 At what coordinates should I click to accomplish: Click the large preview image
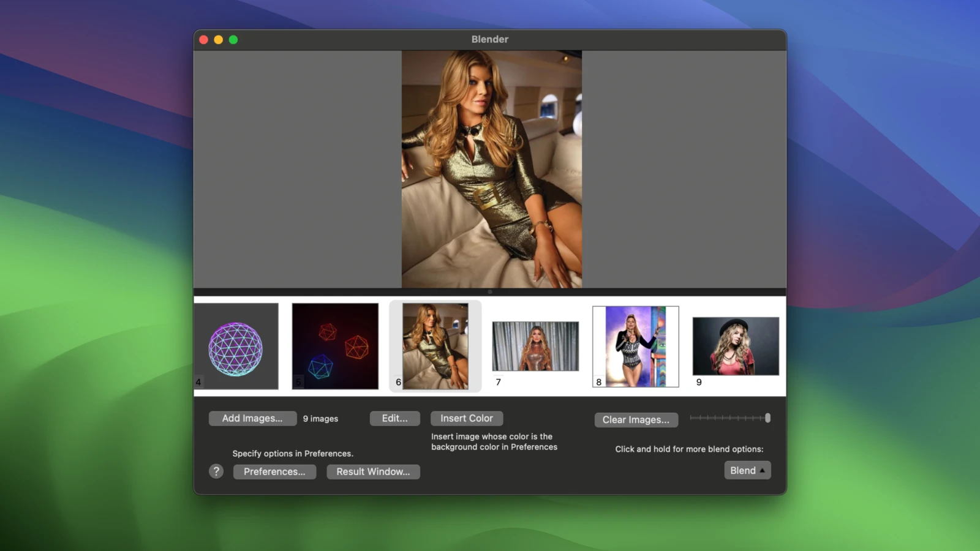click(x=491, y=169)
